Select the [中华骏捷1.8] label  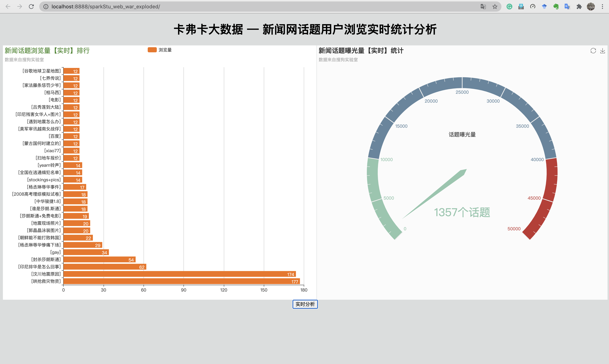point(47,201)
